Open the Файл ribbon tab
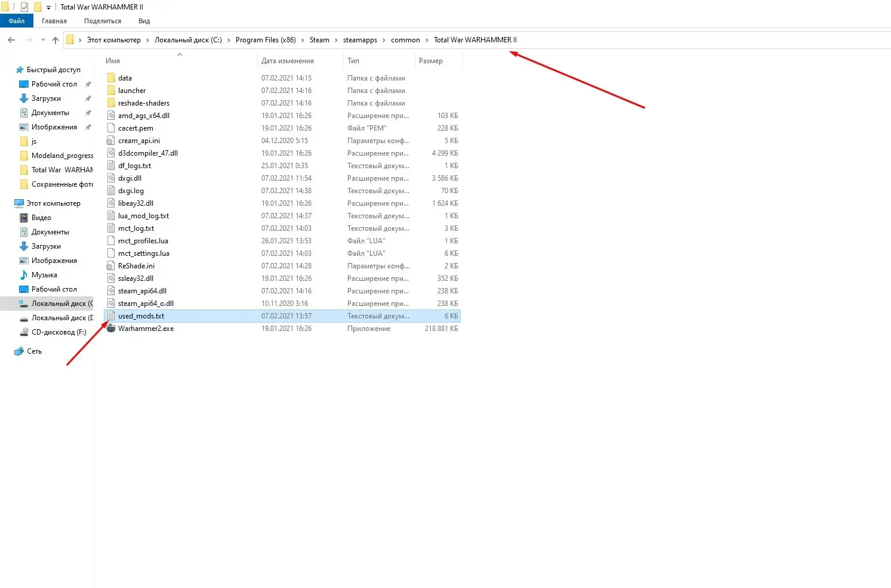The image size is (891, 588). point(17,21)
